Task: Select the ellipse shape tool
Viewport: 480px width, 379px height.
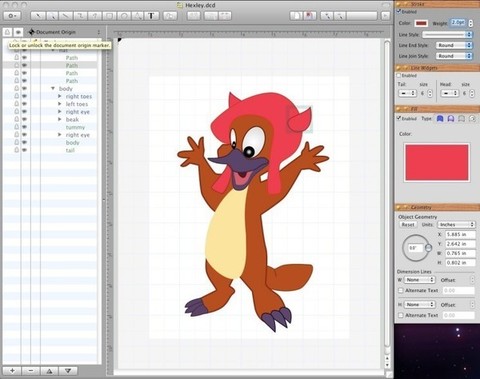Action: click(123, 16)
